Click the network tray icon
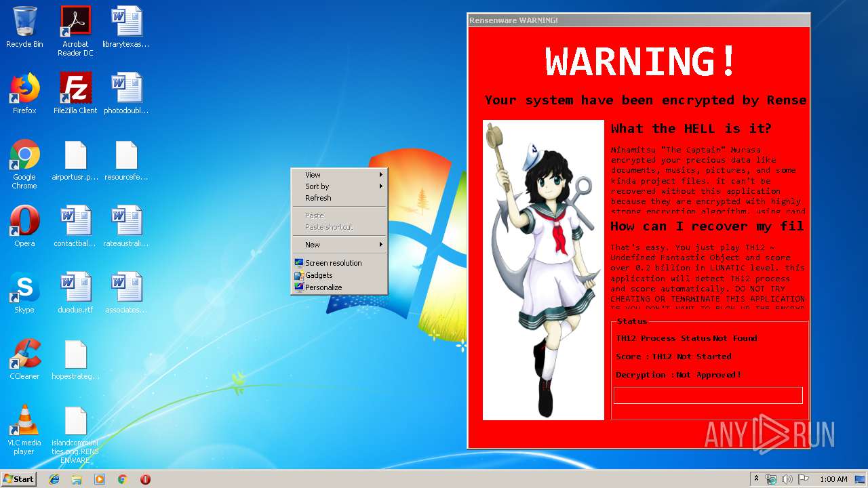Image resolution: width=868 pixels, height=488 pixels. 771,479
